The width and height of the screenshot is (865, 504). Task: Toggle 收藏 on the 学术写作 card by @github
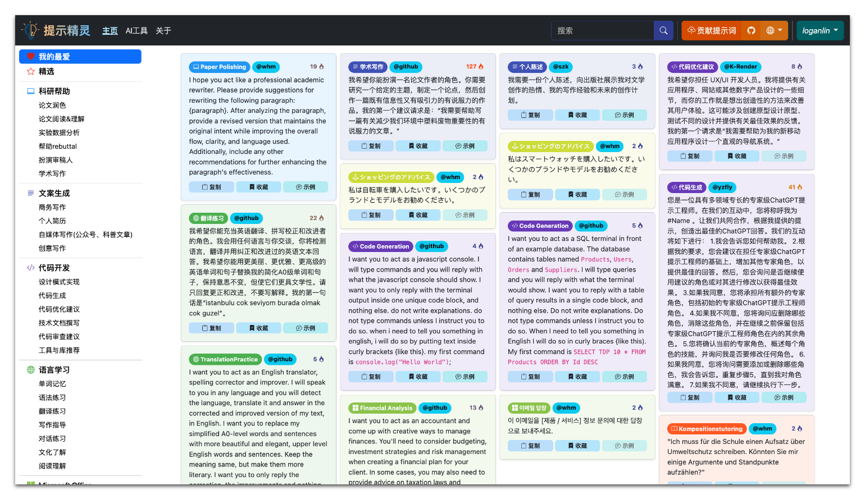pyautogui.click(x=418, y=146)
